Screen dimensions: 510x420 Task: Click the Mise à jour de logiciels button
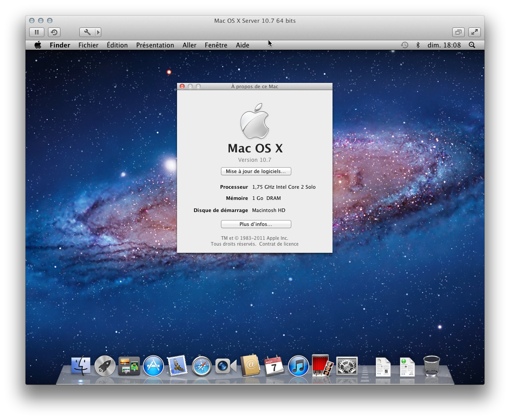pos(256,171)
